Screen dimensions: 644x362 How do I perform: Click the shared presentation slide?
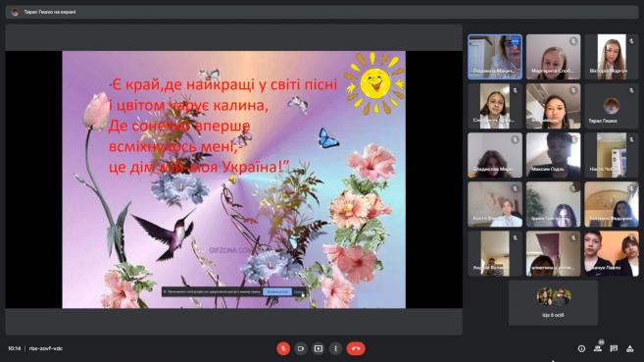pos(233,180)
